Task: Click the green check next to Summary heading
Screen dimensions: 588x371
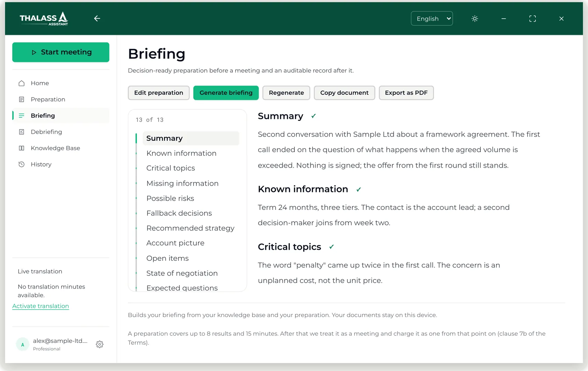Action: pyautogui.click(x=313, y=116)
